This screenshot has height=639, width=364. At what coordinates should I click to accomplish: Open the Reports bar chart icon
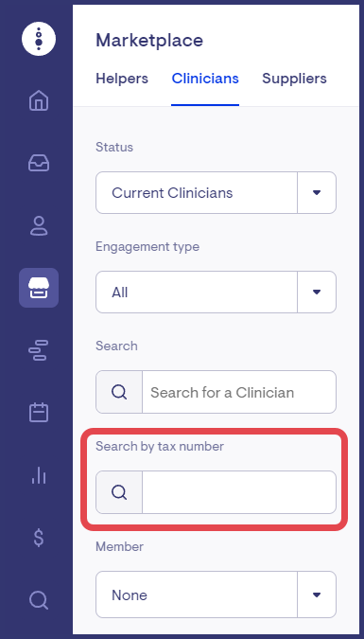(x=39, y=475)
